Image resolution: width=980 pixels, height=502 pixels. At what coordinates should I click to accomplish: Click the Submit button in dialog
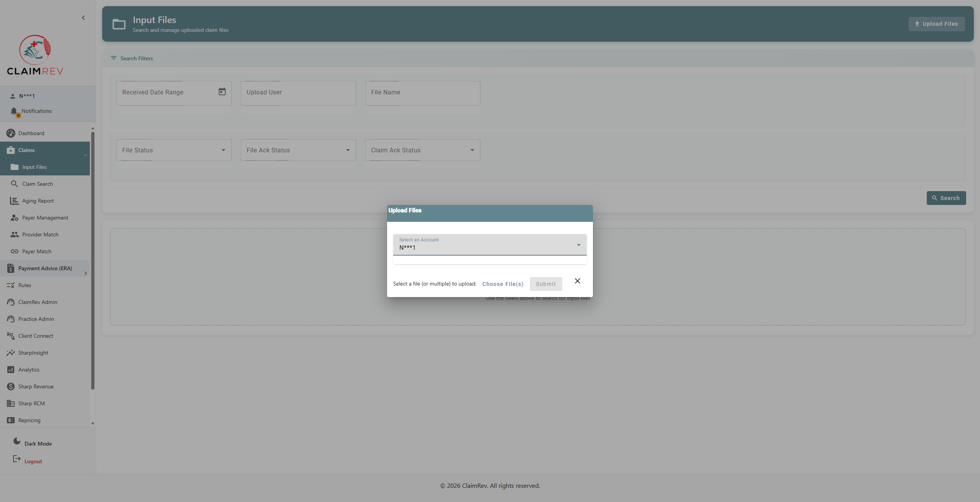pyautogui.click(x=546, y=284)
